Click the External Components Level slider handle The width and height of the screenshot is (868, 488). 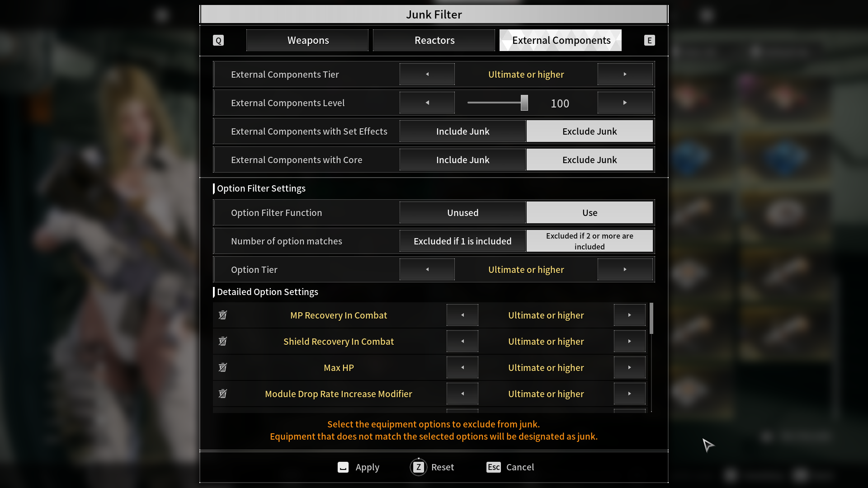pos(524,103)
